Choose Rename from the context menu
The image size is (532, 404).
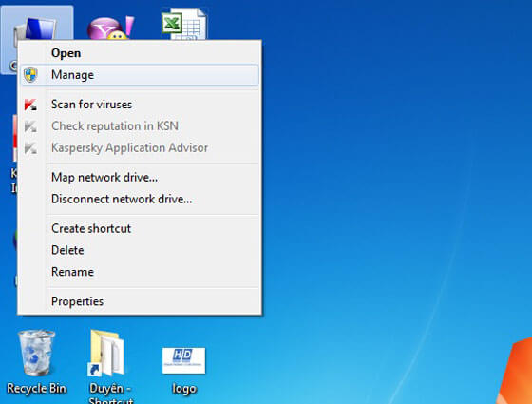(x=140, y=272)
